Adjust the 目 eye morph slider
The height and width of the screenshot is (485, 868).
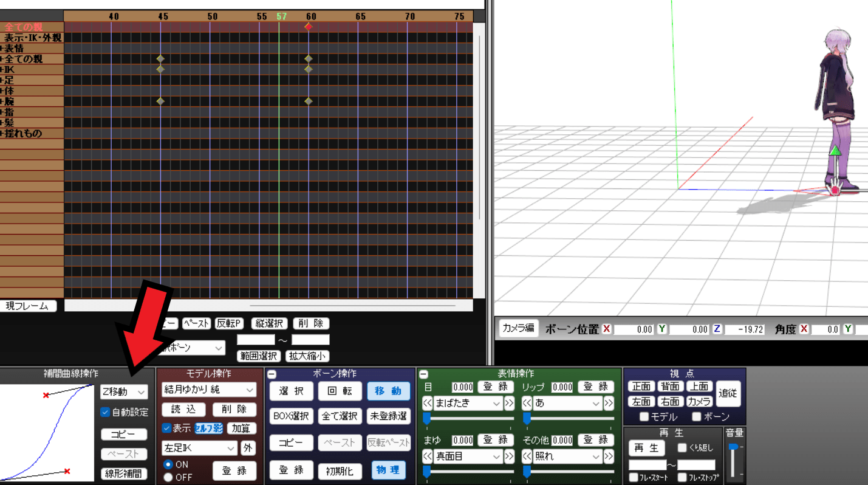pyautogui.click(x=468, y=418)
